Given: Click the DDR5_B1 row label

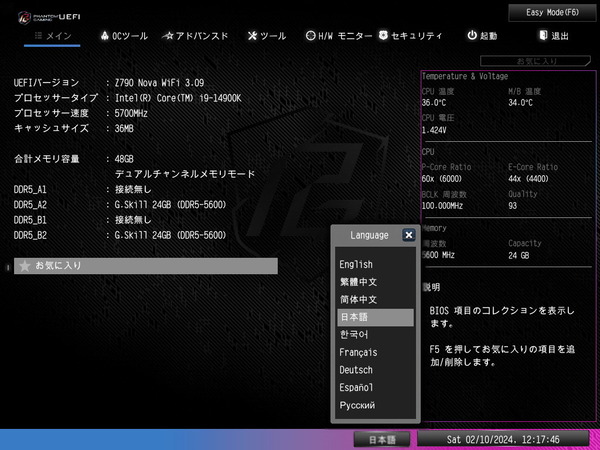Looking at the screenshot, I should pyautogui.click(x=30, y=220).
